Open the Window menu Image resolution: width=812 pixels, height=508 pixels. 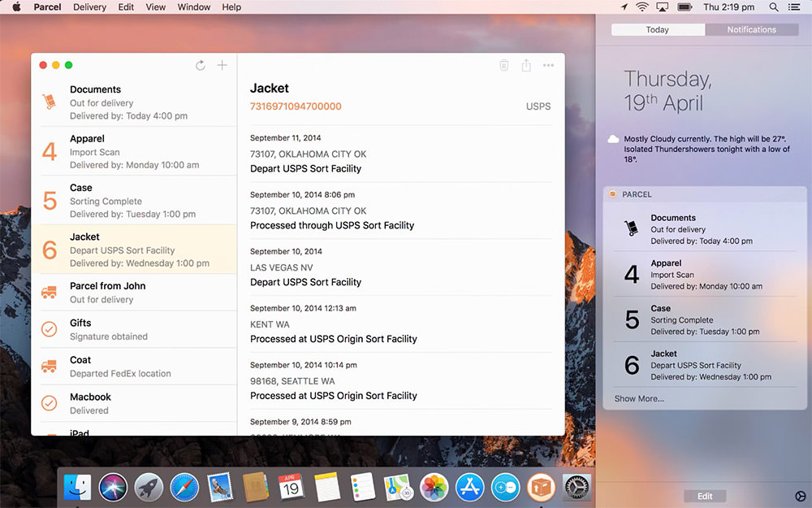pos(194,7)
